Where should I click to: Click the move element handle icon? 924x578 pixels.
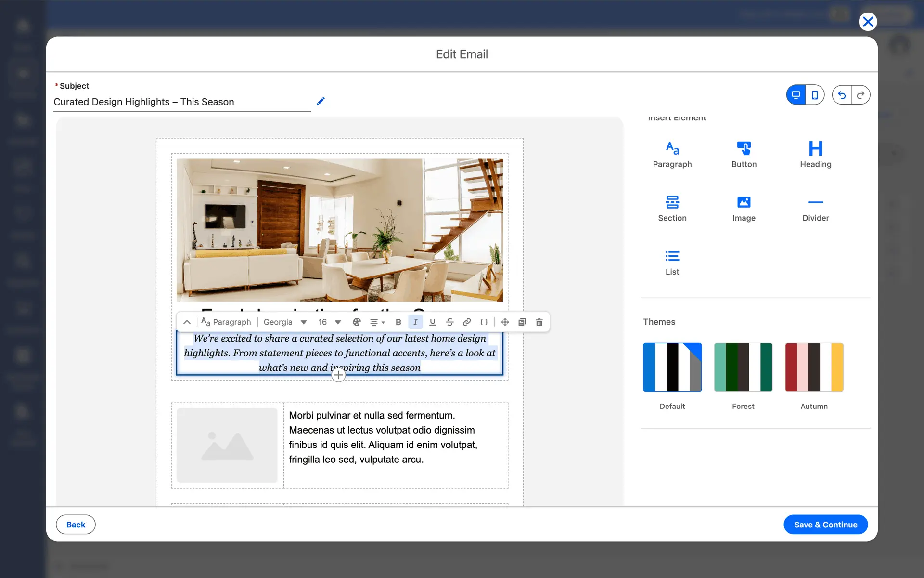coord(505,322)
